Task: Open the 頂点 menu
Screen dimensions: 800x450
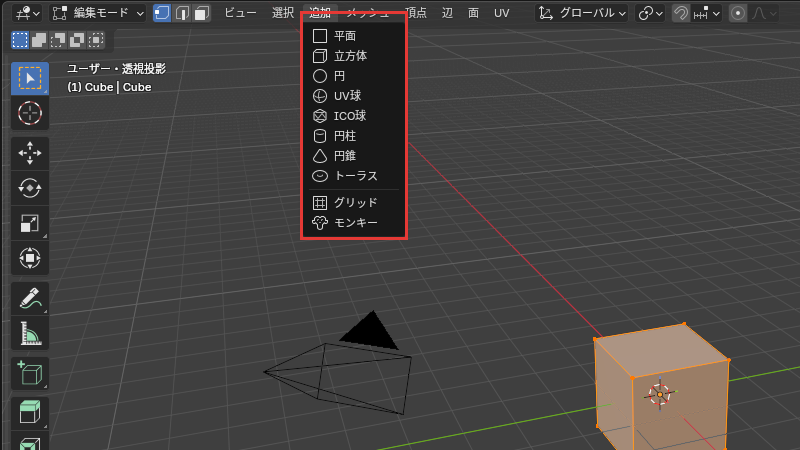Action: (416, 13)
